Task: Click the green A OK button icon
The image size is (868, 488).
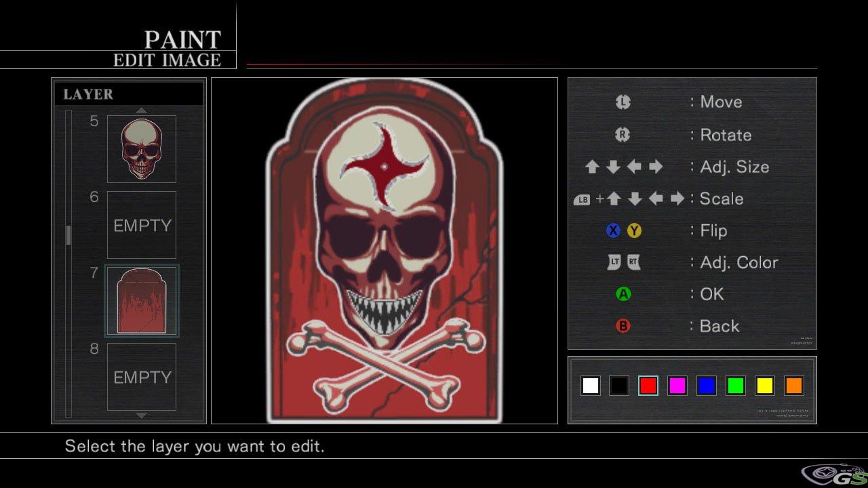Action: coord(623,294)
